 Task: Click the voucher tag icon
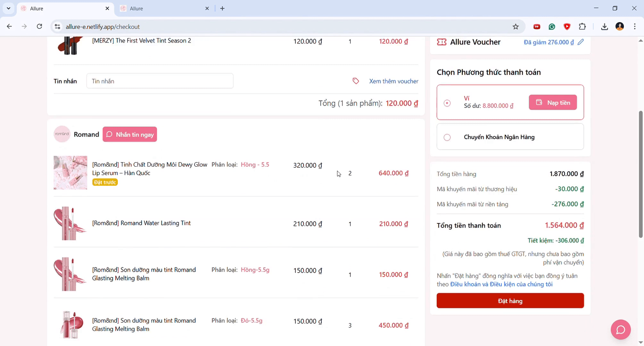click(x=356, y=81)
